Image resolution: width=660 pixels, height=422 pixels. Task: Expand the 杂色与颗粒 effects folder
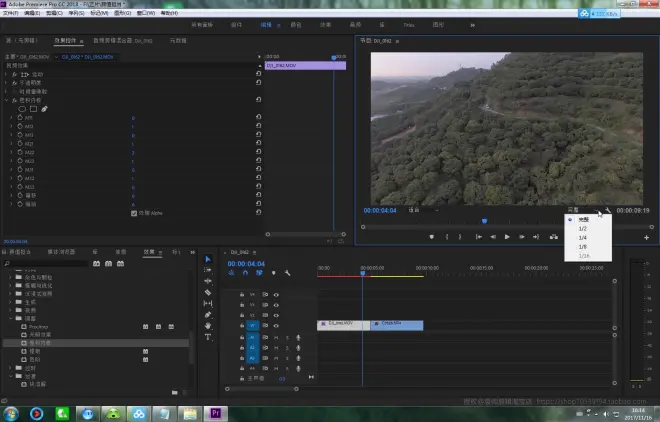click(x=10, y=277)
